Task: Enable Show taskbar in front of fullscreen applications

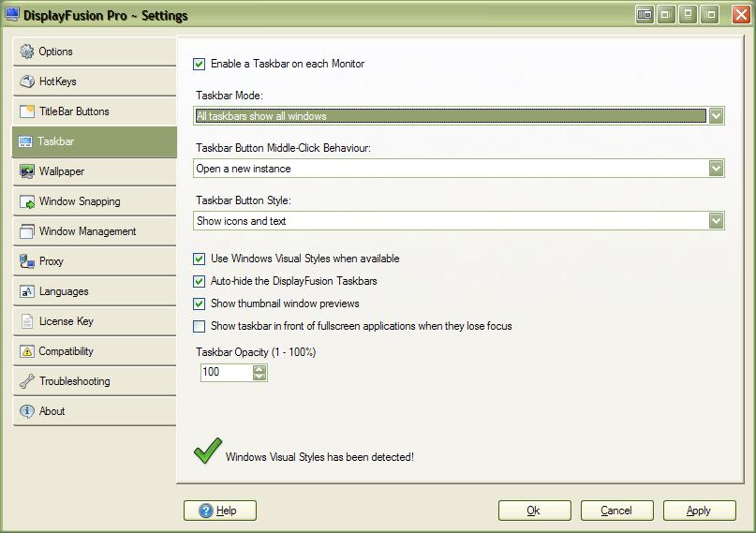Action: [x=199, y=326]
